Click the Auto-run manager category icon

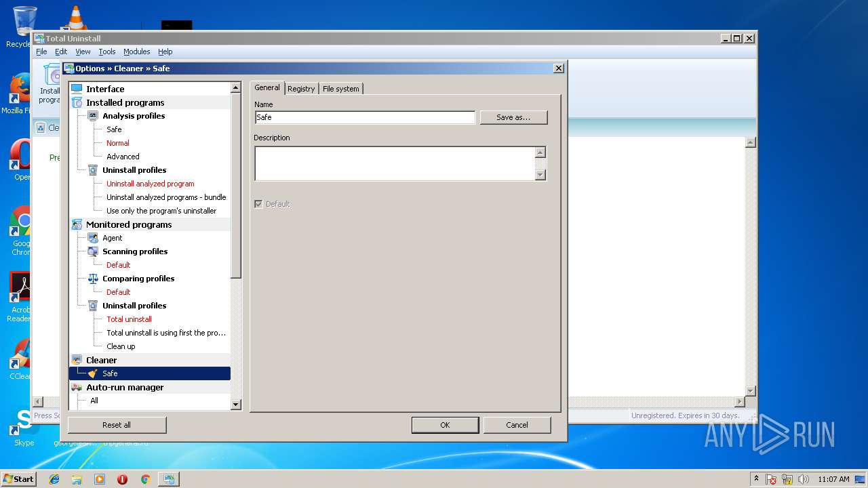[77, 387]
